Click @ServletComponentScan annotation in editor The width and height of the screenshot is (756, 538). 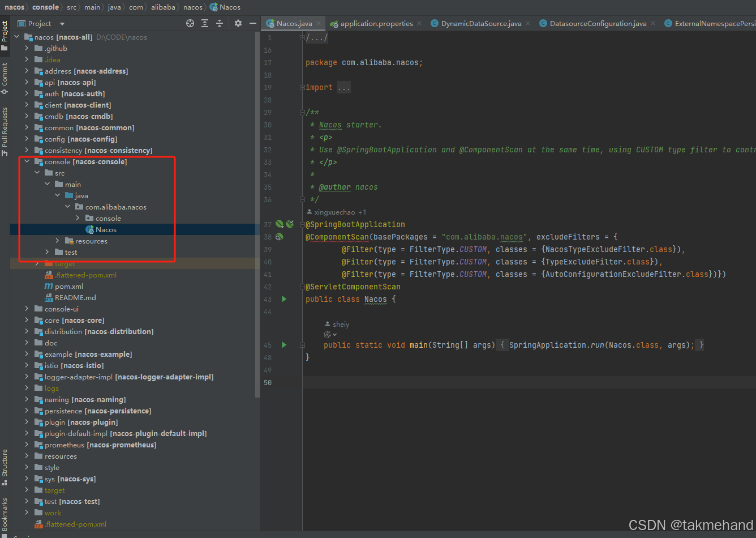[353, 287]
